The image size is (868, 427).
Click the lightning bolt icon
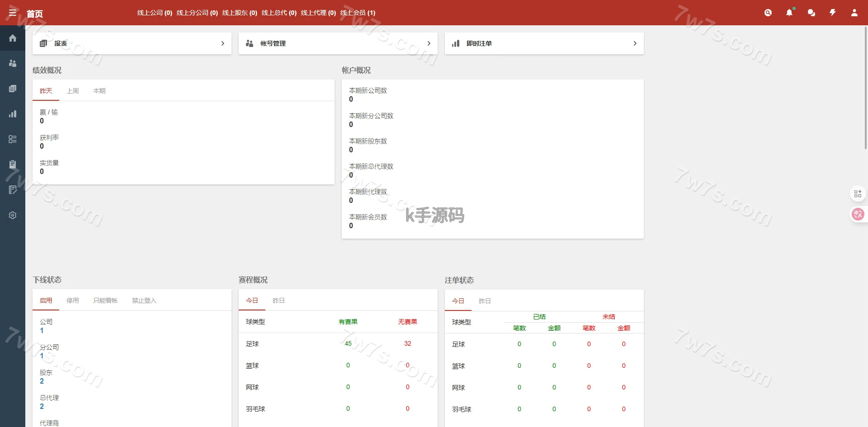[x=833, y=13]
